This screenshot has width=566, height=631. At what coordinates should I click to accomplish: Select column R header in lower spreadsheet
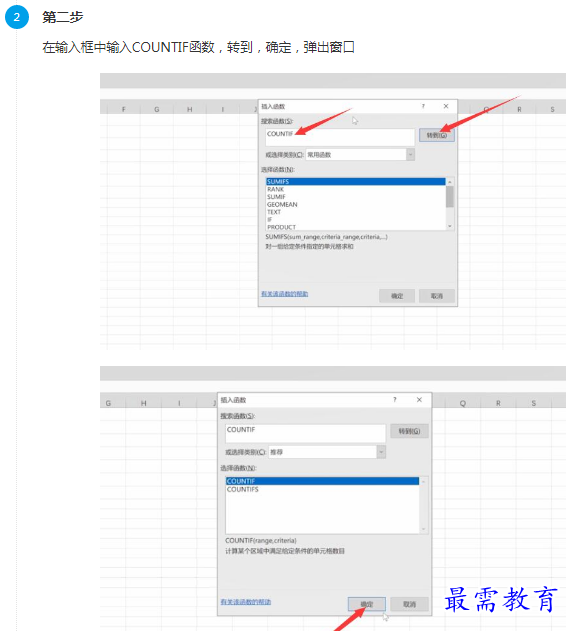(x=498, y=403)
